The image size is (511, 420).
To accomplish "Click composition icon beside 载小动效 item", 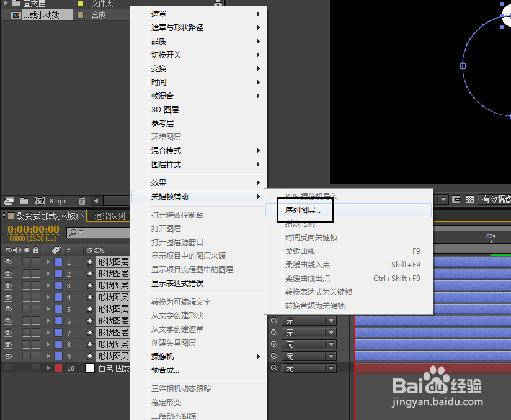I will coord(16,16).
